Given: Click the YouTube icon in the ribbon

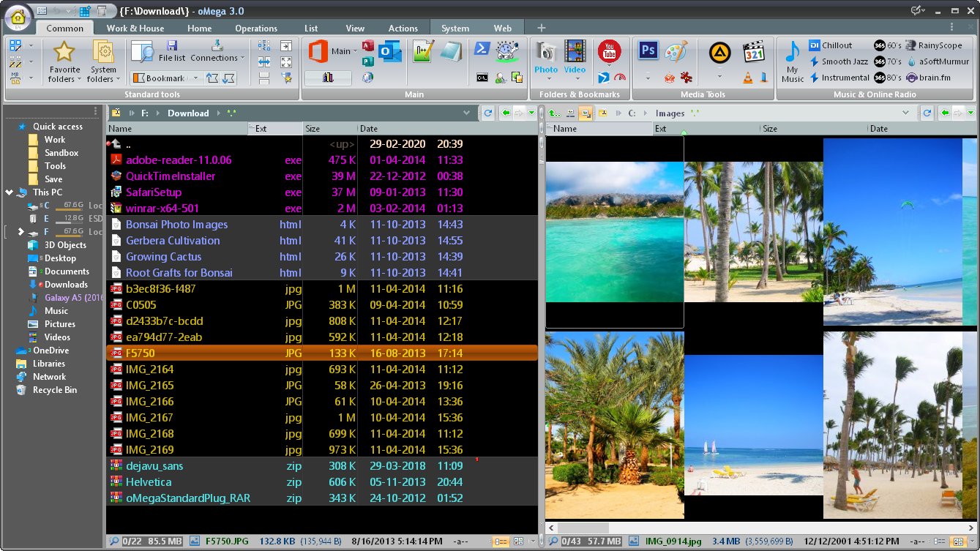Looking at the screenshot, I should tap(609, 51).
